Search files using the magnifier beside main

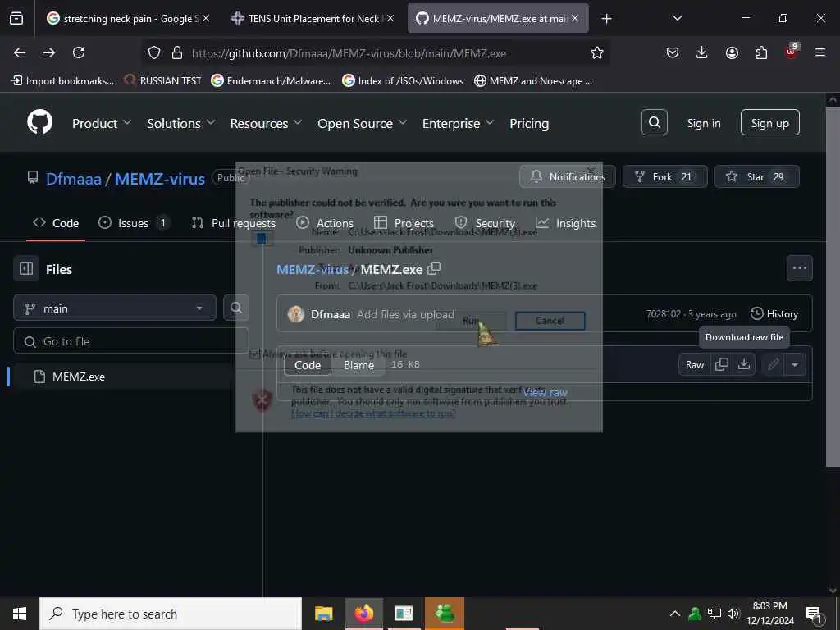coord(236,308)
